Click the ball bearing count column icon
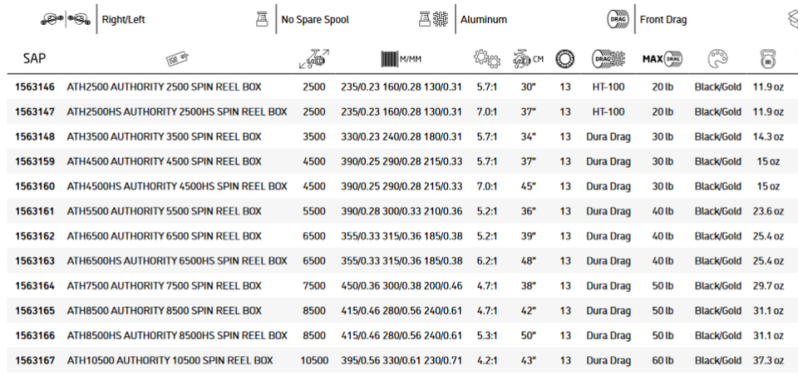798x390 pixels. [565, 59]
